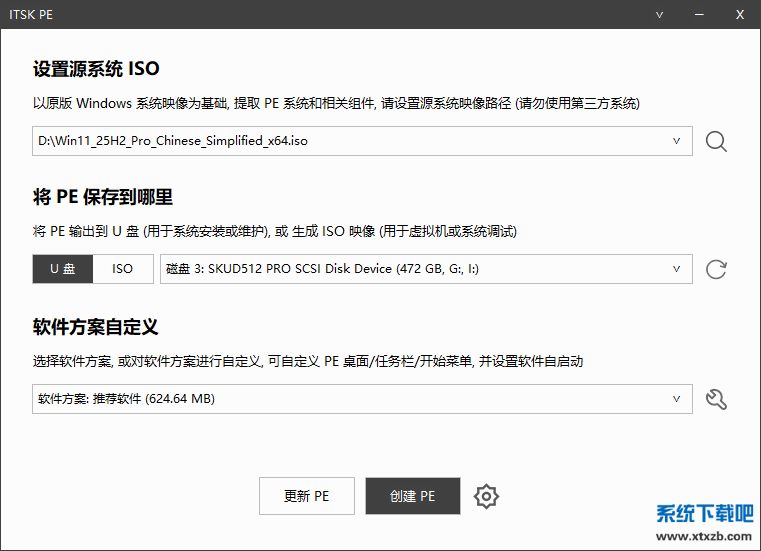Image resolution: width=761 pixels, height=551 pixels.
Task: Open settings with the gear icon
Action: [x=486, y=496]
